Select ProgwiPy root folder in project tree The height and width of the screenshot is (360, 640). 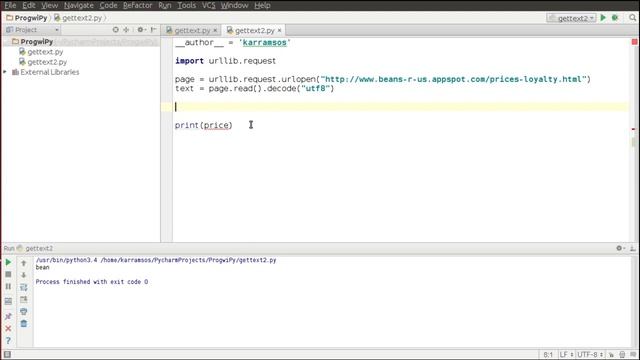click(36, 42)
